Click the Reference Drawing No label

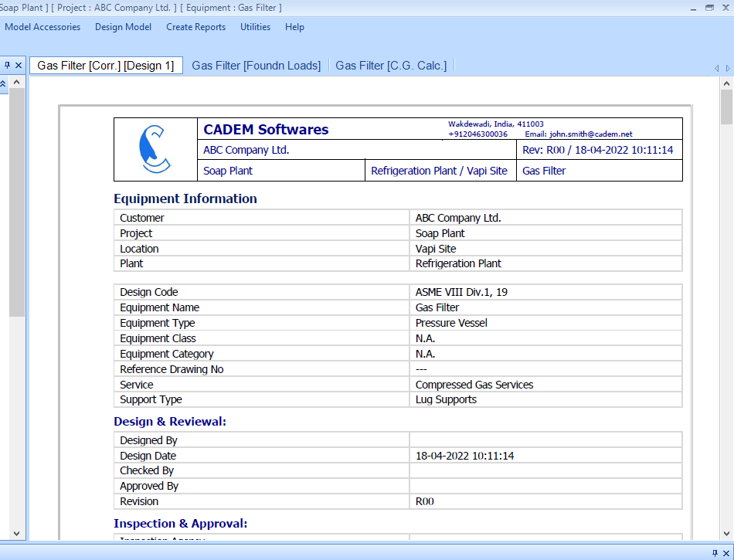pyautogui.click(x=172, y=369)
